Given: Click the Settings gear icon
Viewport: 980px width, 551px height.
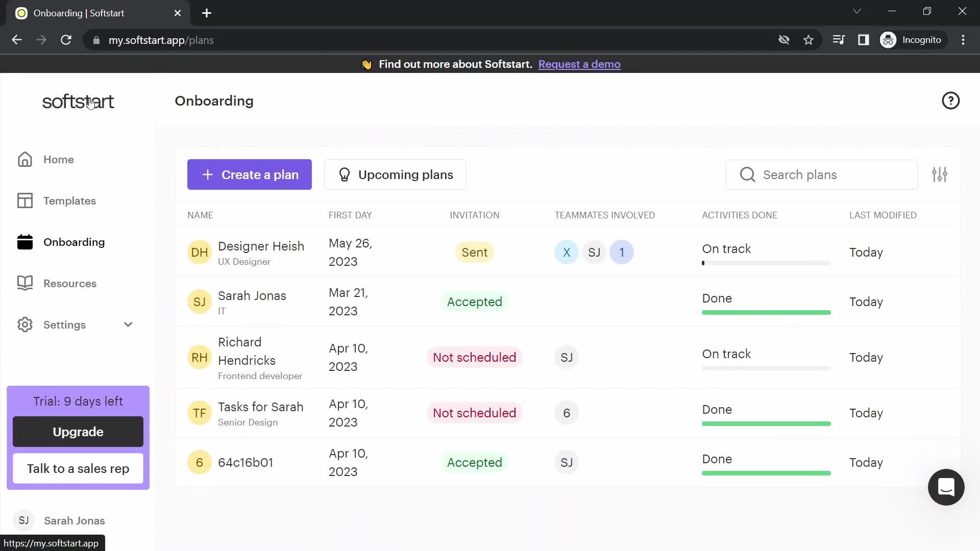Looking at the screenshot, I should coord(25,324).
